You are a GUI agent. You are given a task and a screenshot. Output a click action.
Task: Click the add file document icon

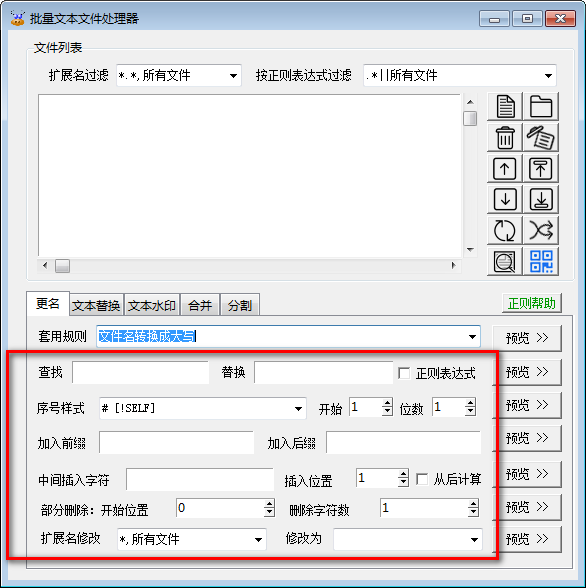(x=505, y=106)
